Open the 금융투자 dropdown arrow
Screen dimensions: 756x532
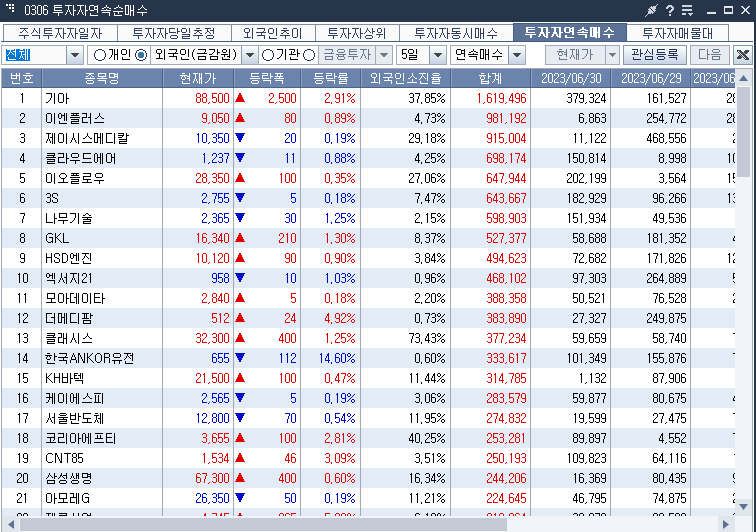click(x=384, y=55)
